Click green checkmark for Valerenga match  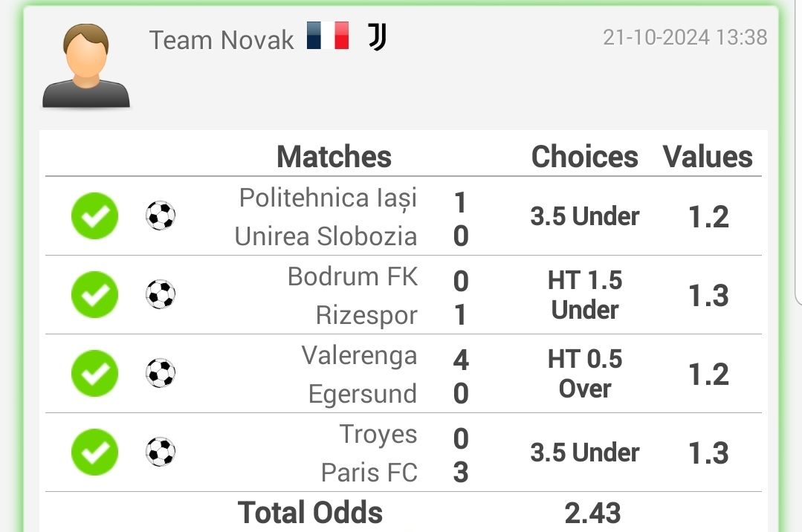pyautogui.click(x=94, y=374)
